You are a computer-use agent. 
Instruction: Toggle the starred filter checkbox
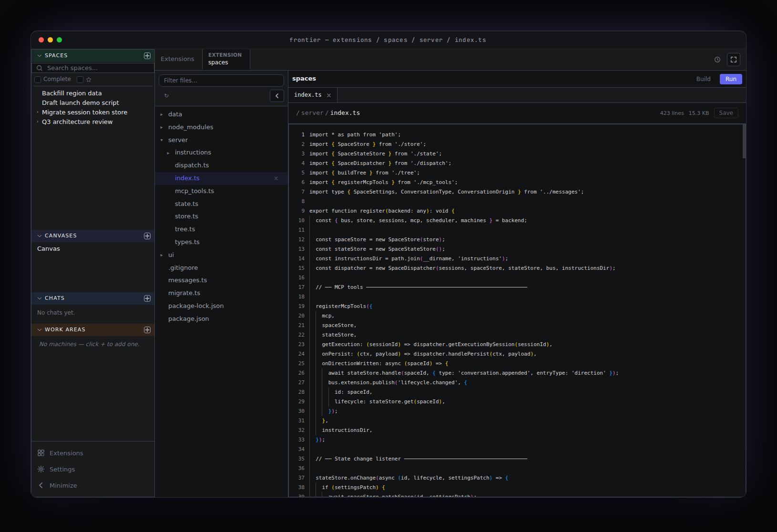(80, 80)
